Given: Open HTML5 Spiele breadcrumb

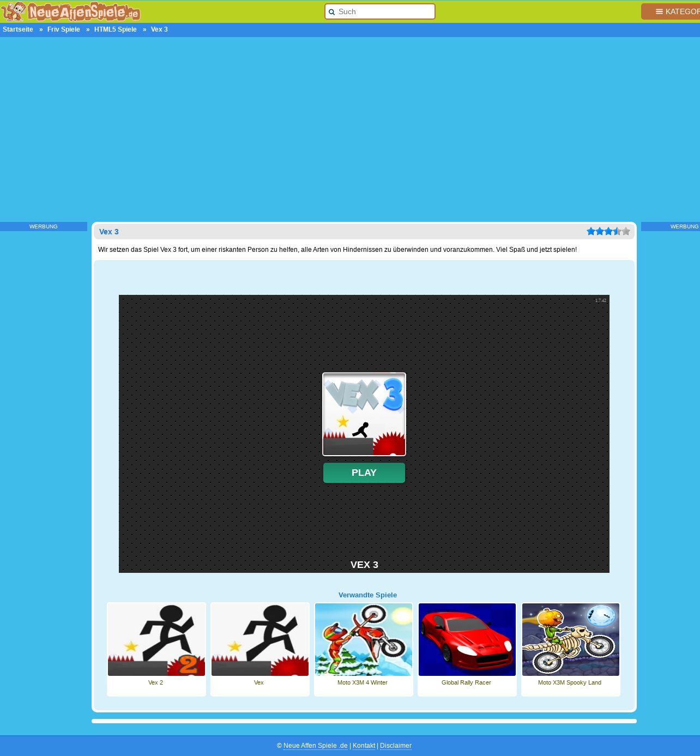Looking at the screenshot, I should tap(116, 29).
